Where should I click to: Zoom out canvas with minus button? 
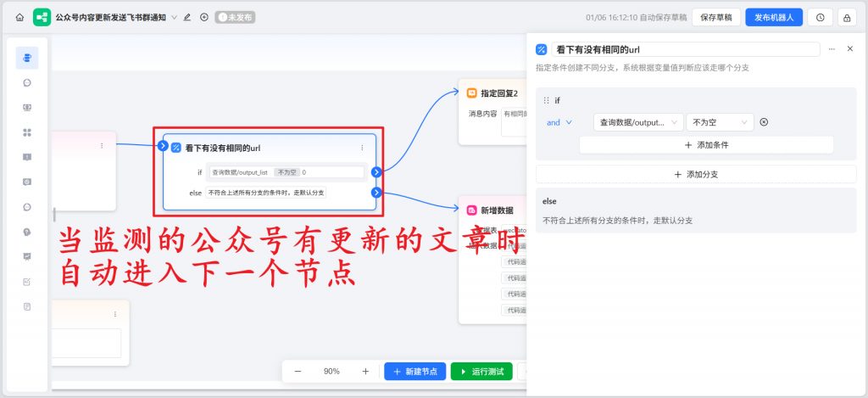point(298,372)
